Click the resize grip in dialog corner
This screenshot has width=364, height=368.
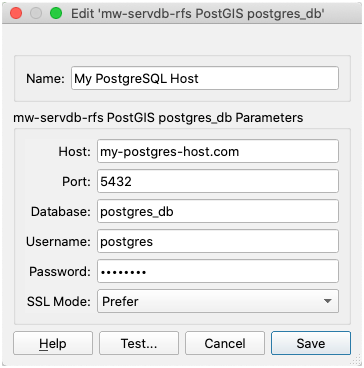(x=357, y=361)
